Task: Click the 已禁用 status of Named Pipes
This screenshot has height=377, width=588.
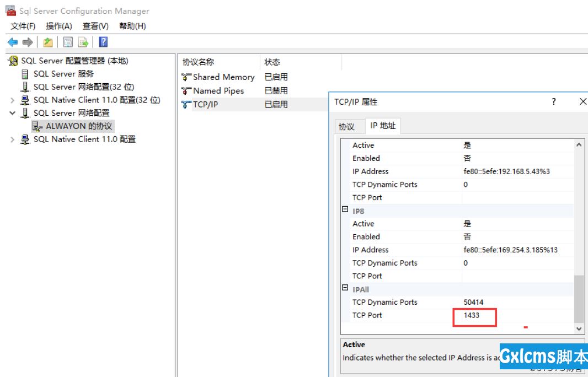Action: pos(276,91)
